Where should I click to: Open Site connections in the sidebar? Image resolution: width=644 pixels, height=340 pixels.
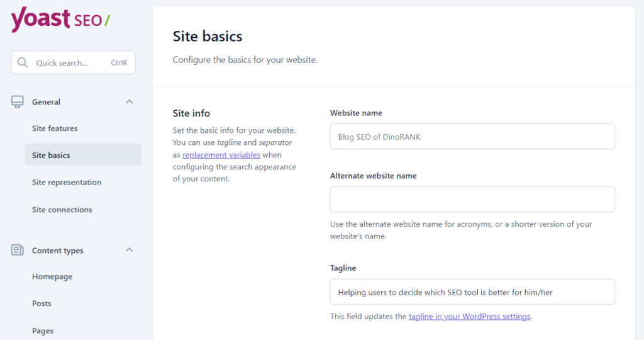(x=62, y=210)
